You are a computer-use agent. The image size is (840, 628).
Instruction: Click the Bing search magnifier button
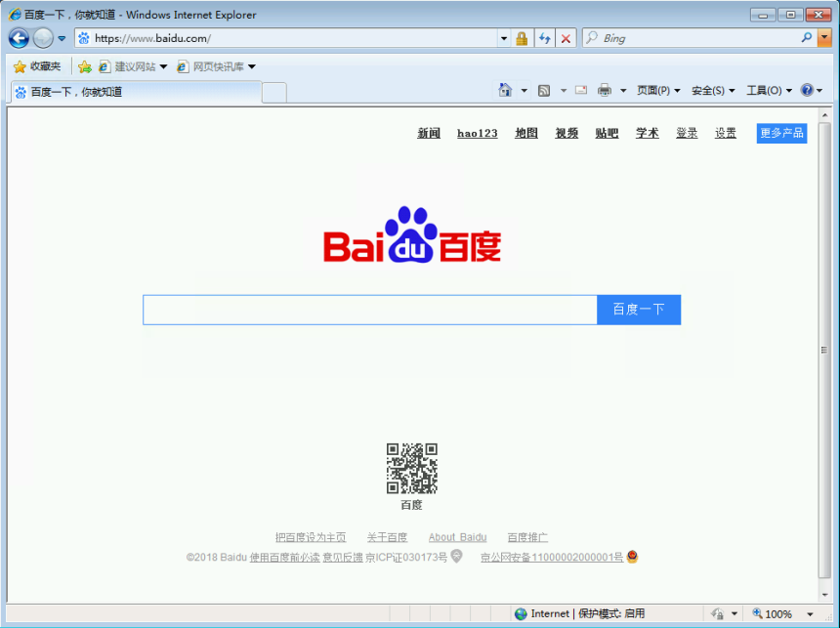806,37
